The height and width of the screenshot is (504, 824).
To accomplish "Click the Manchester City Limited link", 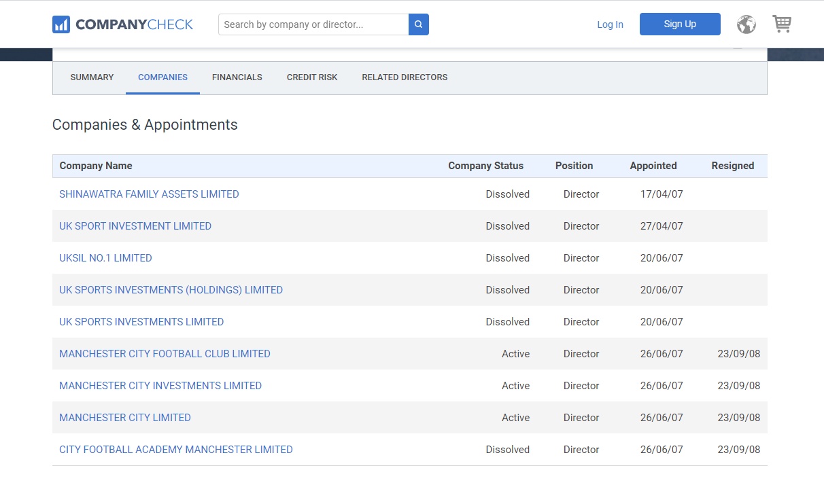I will click(125, 418).
